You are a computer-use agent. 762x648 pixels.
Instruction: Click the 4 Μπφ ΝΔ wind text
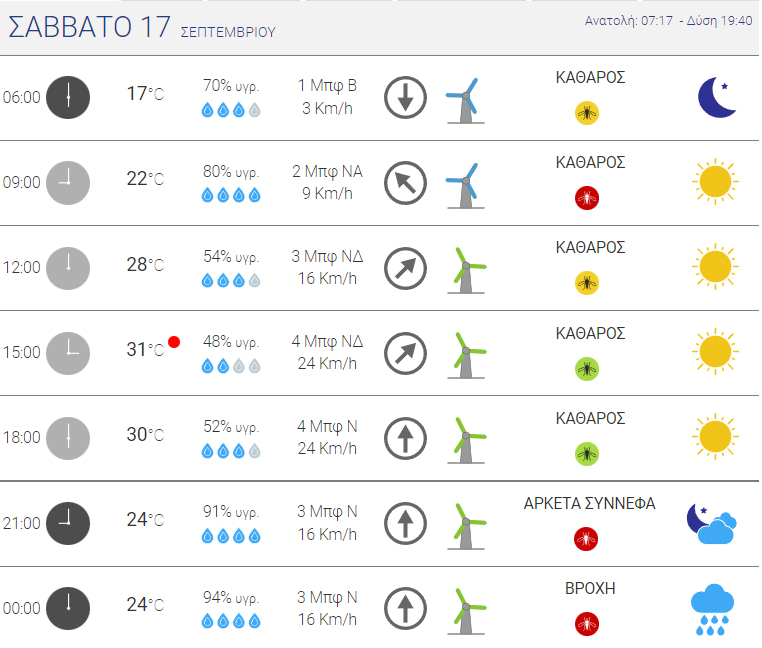[x=327, y=341]
